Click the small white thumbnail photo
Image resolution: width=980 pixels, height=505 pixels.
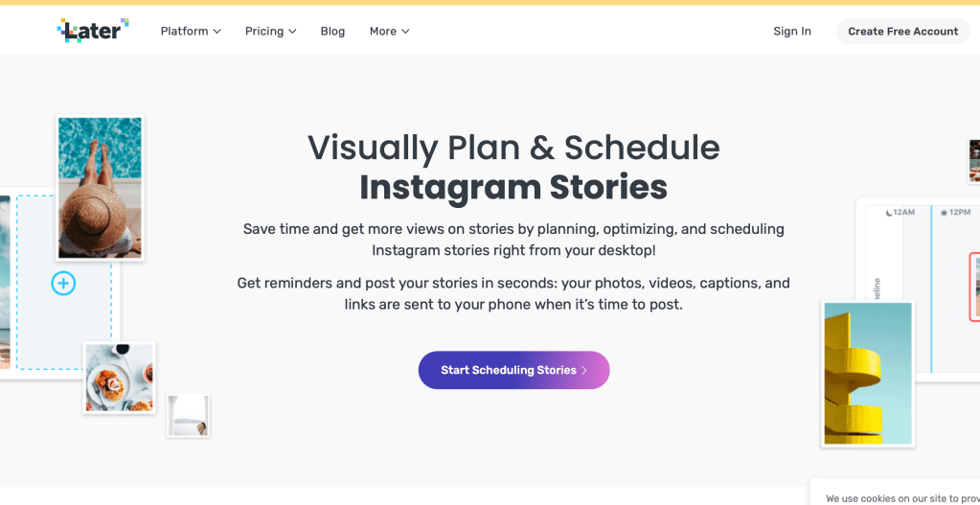tap(188, 415)
